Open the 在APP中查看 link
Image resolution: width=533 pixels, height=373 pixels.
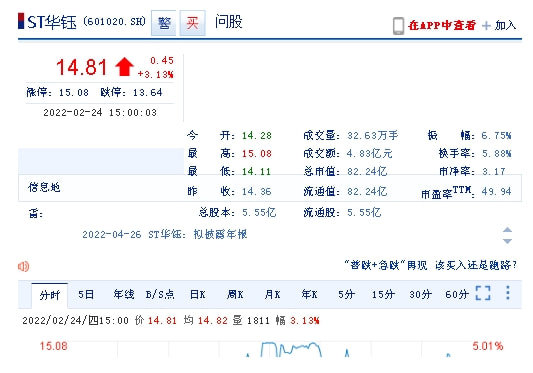coord(442,25)
